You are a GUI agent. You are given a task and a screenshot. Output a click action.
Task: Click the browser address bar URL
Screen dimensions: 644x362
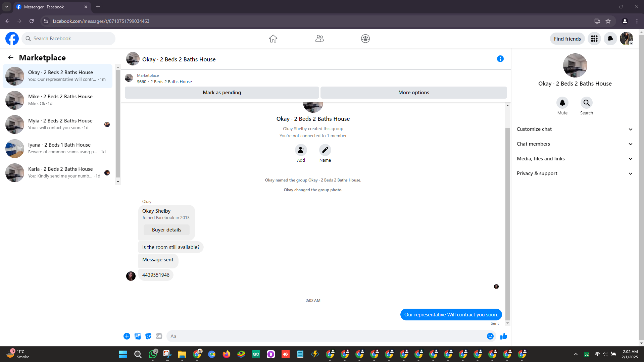pos(101,21)
